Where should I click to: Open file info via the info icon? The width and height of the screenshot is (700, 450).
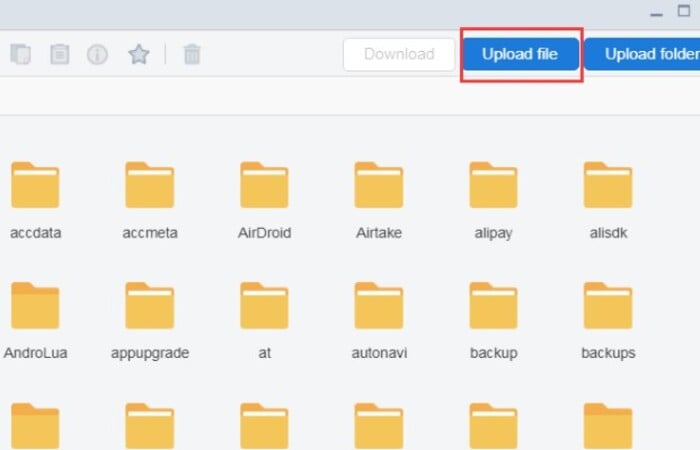[x=97, y=54]
